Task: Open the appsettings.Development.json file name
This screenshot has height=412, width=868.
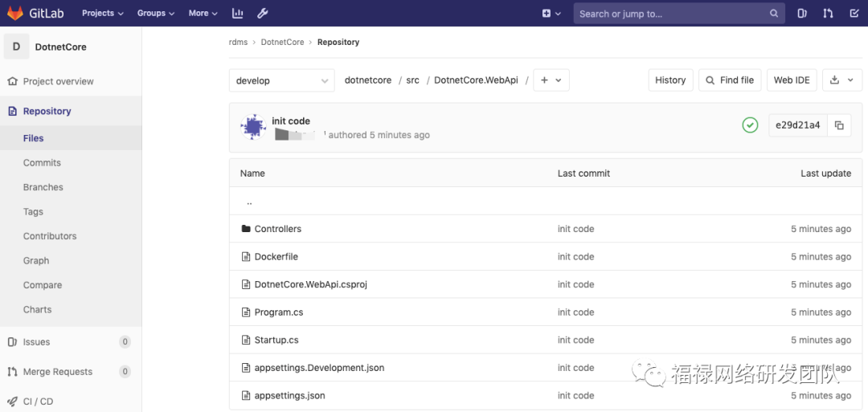Action: tap(319, 368)
